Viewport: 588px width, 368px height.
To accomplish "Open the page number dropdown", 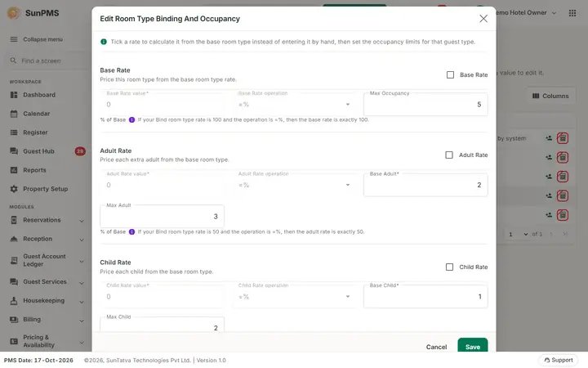I will coord(518,234).
